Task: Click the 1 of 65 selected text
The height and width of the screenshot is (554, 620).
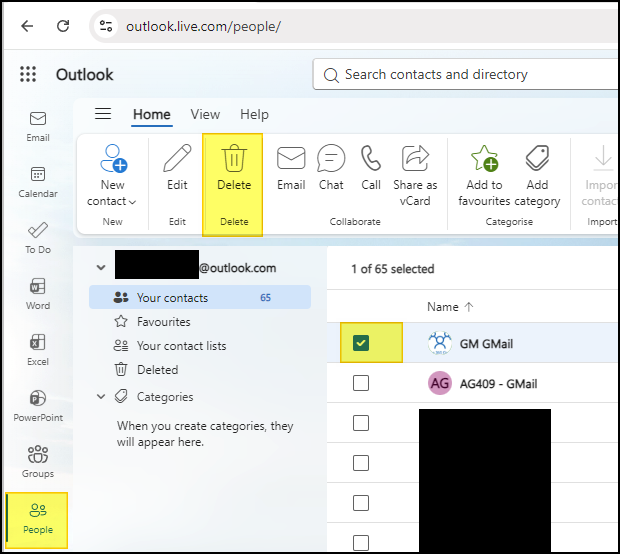Action: pyautogui.click(x=393, y=269)
